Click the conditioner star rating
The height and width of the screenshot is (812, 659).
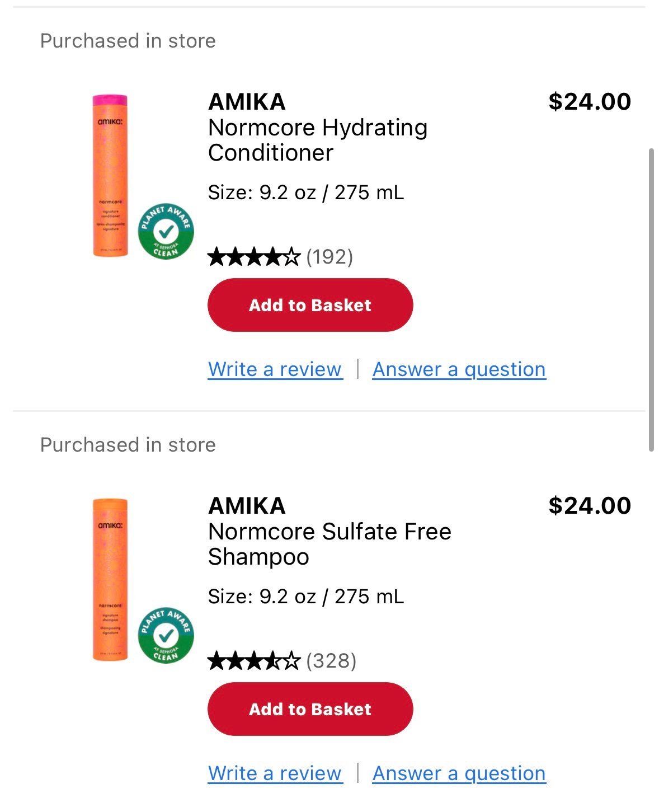tap(254, 257)
